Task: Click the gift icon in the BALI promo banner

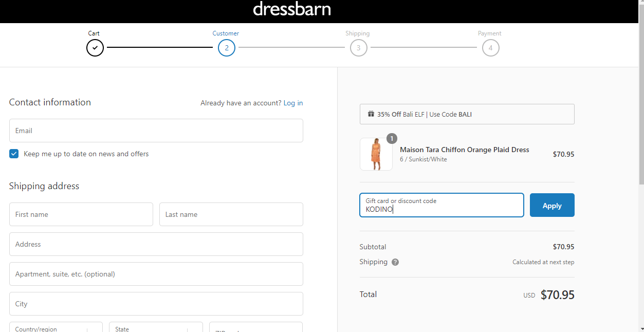Action: coord(371,114)
